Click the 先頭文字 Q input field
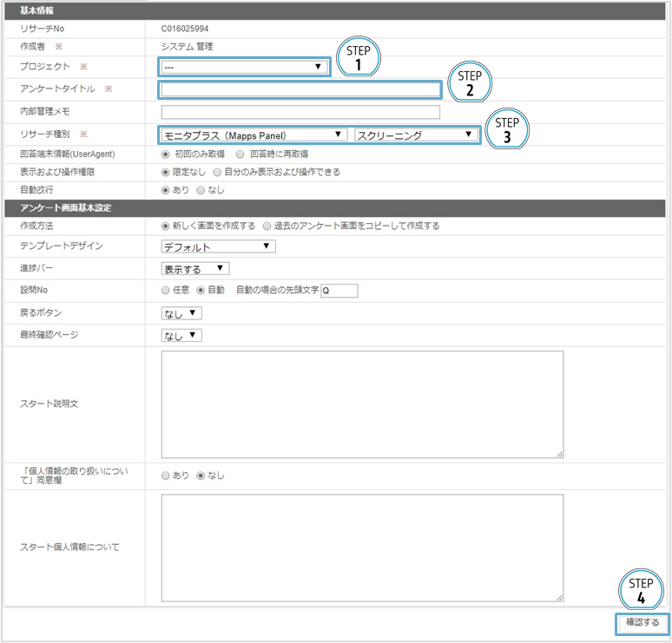 click(x=339, y=291)
